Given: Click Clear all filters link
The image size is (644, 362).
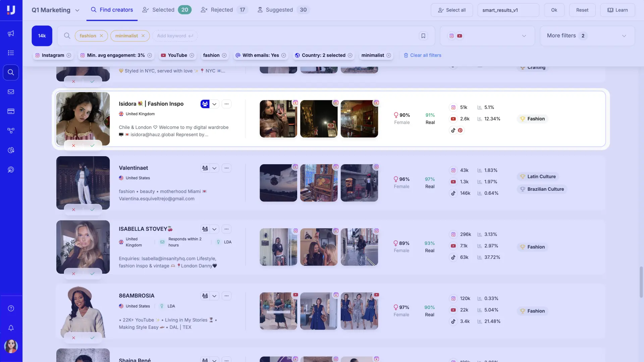Looking at the screenshot, I should point(422,55).
